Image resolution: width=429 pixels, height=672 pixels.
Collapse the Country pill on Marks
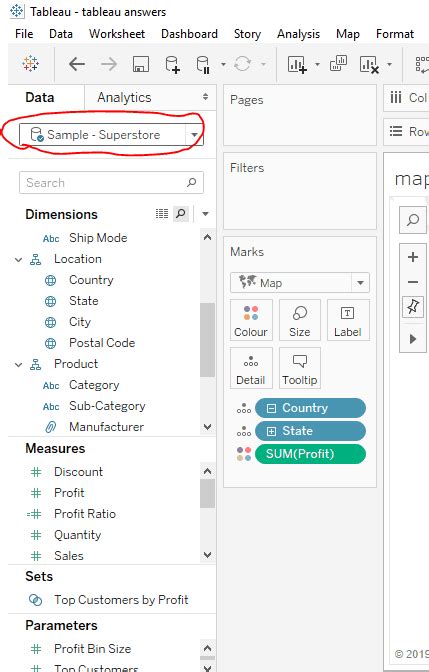click(271, 408)
